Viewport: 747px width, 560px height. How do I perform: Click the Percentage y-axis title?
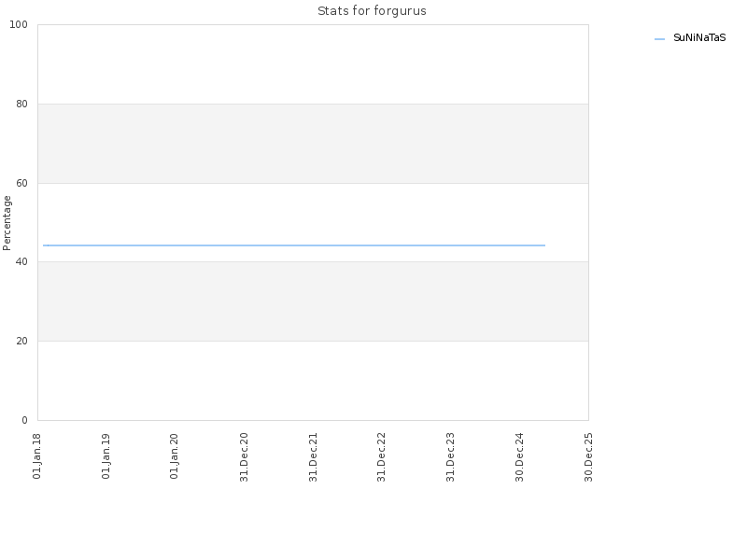coord(7,223)
